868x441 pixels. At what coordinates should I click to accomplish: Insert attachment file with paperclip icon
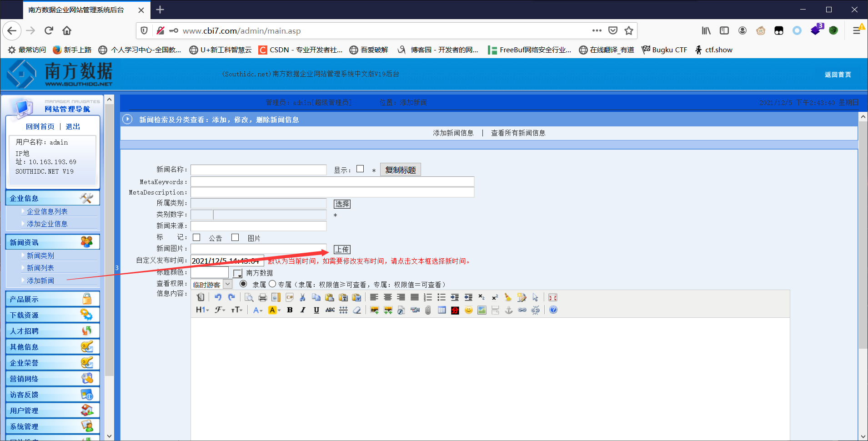pyautogui.click(x=428, y=310)
